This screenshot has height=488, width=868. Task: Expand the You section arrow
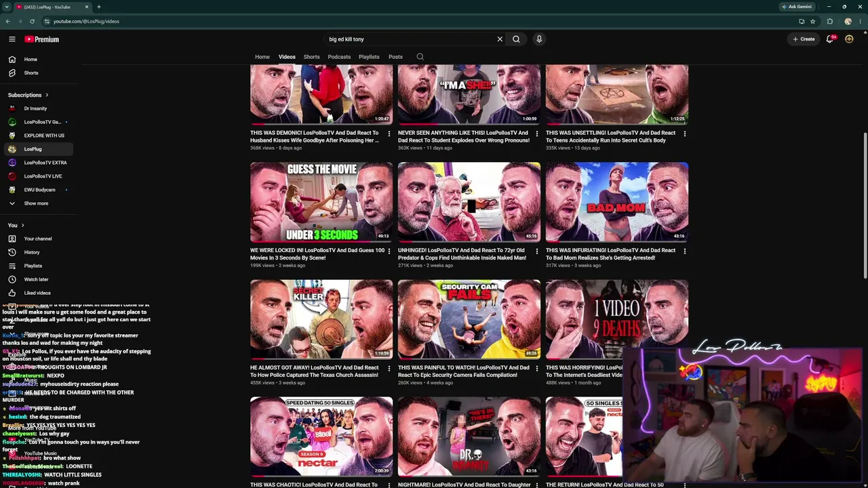pos(22,225)
